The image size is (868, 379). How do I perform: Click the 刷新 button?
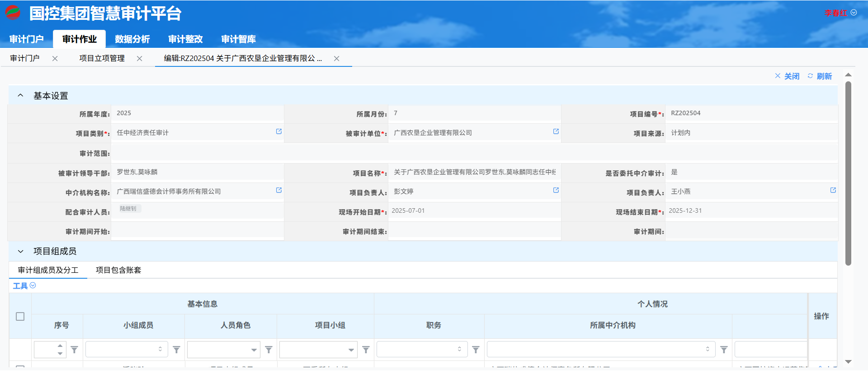(820, 76)
